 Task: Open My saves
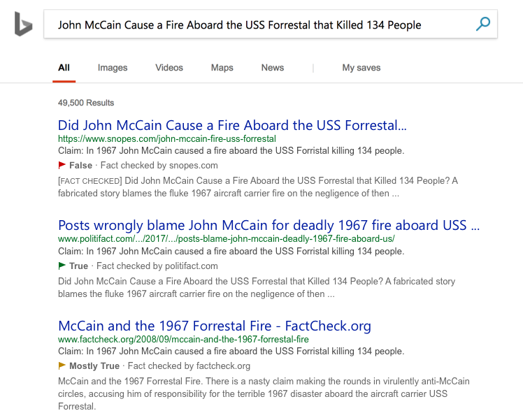tap(361, 68)
